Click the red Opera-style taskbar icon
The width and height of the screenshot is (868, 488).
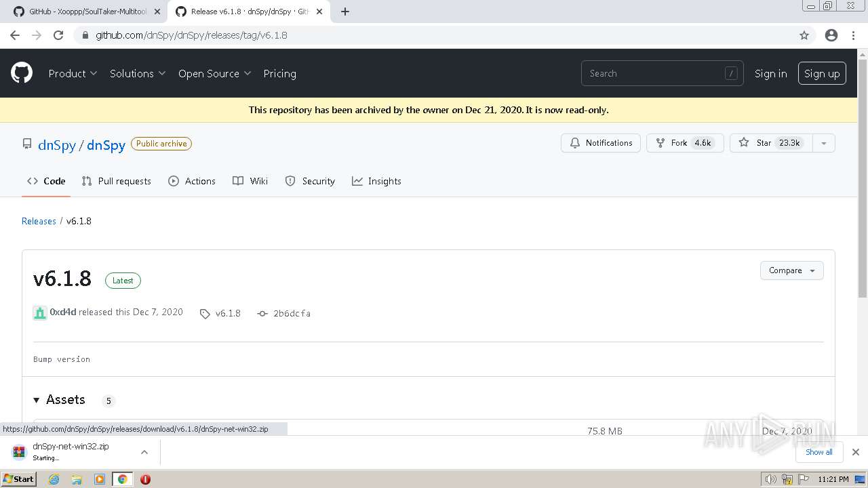click(x=145, y=479)
